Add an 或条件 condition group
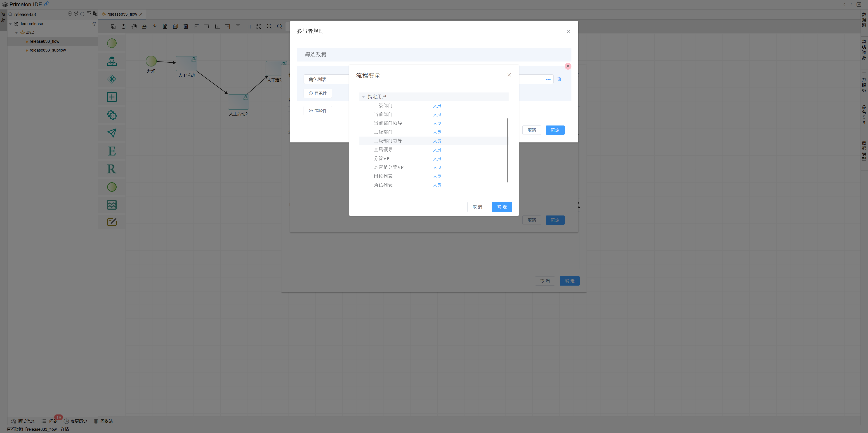Image resolution: width=868 pixels, height=433 pixels. click(317, 111)
